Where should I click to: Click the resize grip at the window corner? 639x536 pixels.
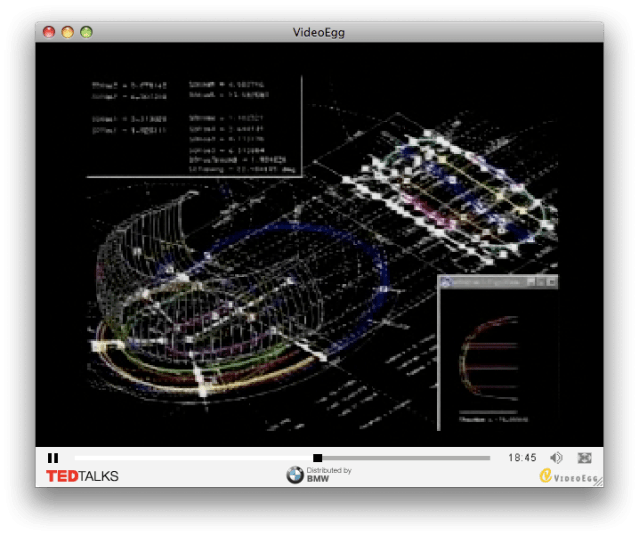pos(598,482)
